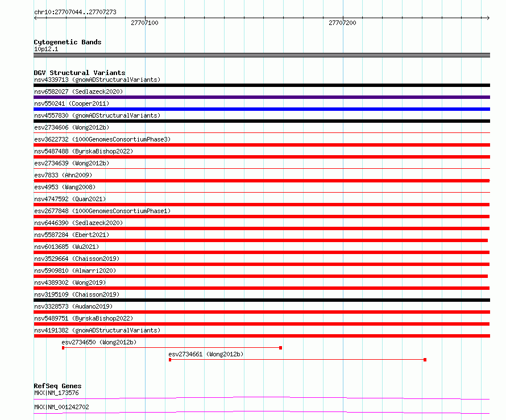Click the nsv5487488 (ByrskaBishop2022) label
This screenshot has height=420, width=506.
(84, 151)
